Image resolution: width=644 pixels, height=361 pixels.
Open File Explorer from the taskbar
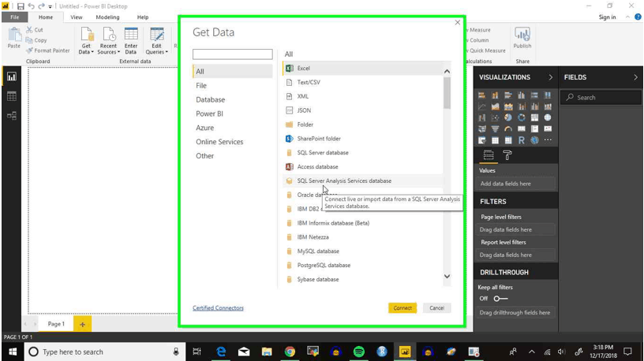(267, 352)
